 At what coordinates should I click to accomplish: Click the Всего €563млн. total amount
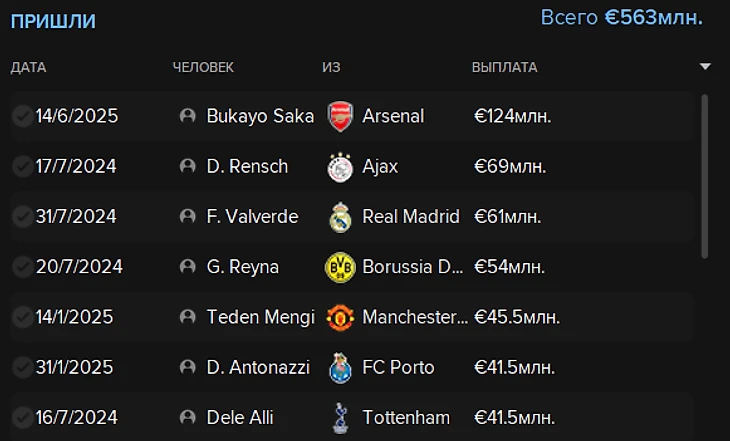click(621, 18)
